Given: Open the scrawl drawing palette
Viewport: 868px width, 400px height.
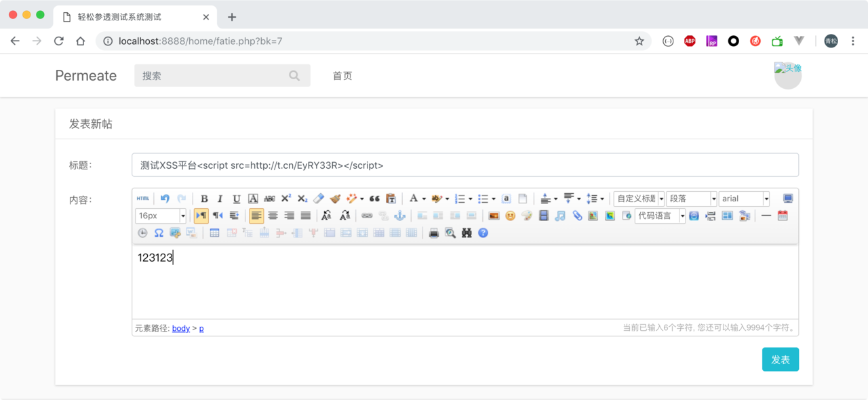Looking at the screenshot, I should point(527,216).
